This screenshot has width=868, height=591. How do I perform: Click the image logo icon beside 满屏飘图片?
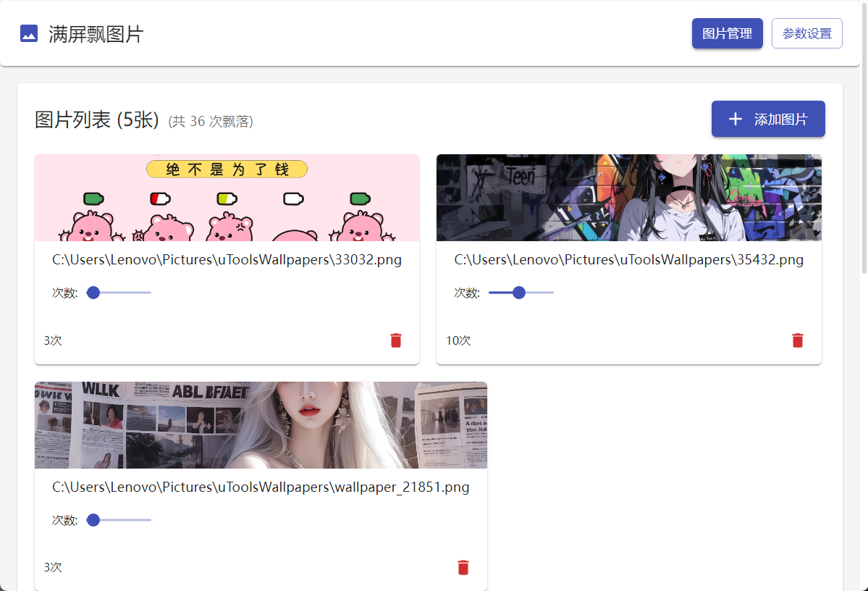pyautogui.click(x=29, y=33)
